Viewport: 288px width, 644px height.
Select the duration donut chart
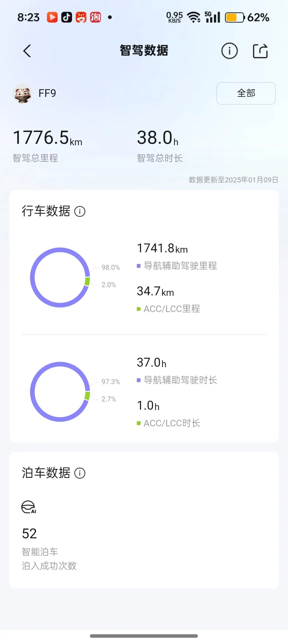point(60,392)
